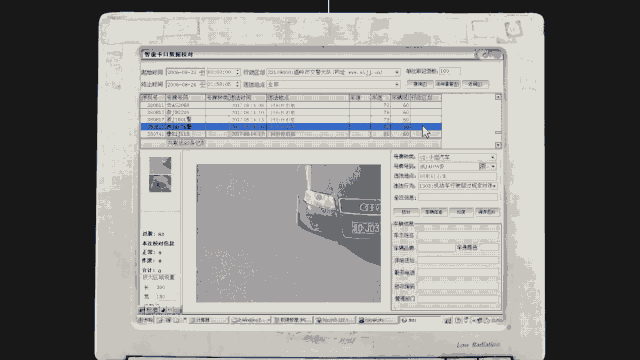Click the 联系电话 phone field
Viewport: 640px width, 360px height.
pyautogui.click(x=458, y=272)
